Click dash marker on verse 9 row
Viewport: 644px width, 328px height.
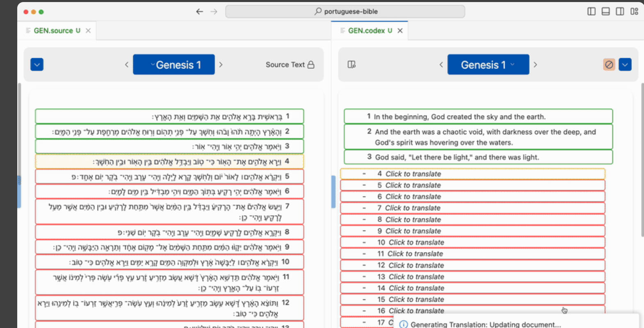(x=364, y=231)
